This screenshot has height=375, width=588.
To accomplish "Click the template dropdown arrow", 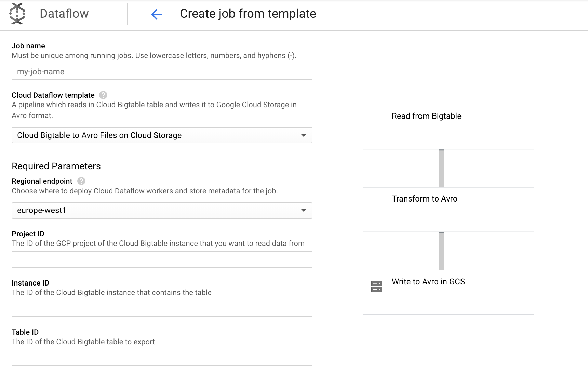I will click(303, 135).
